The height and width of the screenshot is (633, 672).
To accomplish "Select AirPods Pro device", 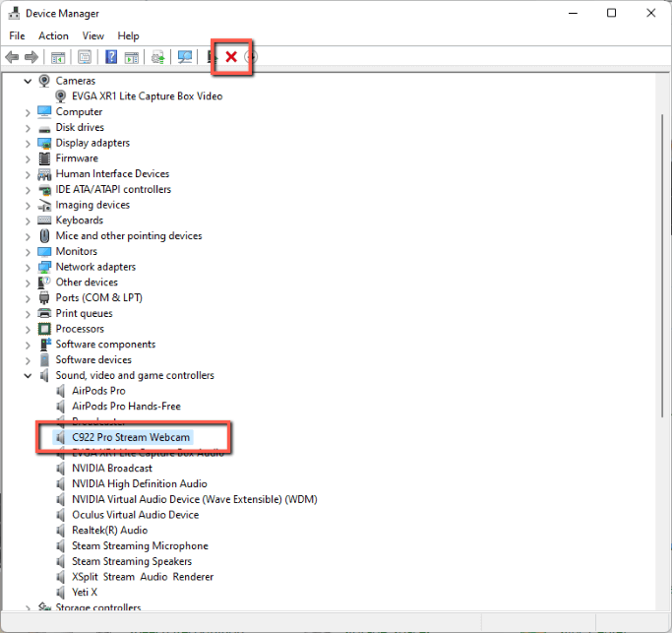I will (98, 391).
